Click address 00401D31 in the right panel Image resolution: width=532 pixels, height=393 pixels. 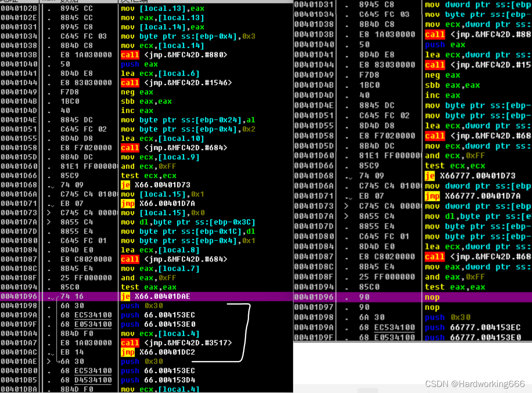(x=314, y=5)
